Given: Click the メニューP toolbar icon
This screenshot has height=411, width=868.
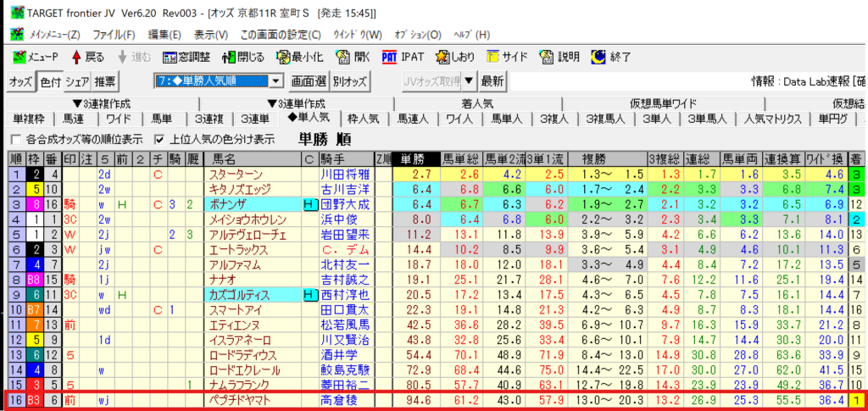Looking at the screenshot, I should (x=35, y=57).
